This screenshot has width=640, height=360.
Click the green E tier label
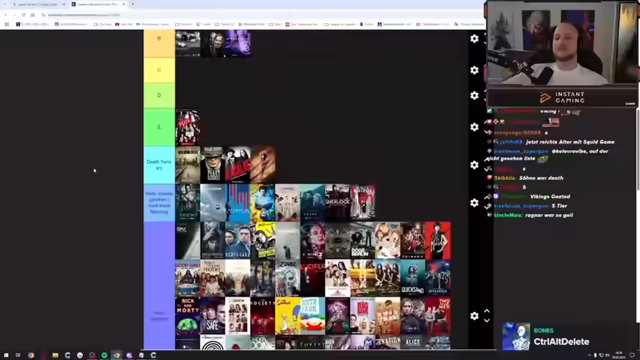(x=159, y=127)
